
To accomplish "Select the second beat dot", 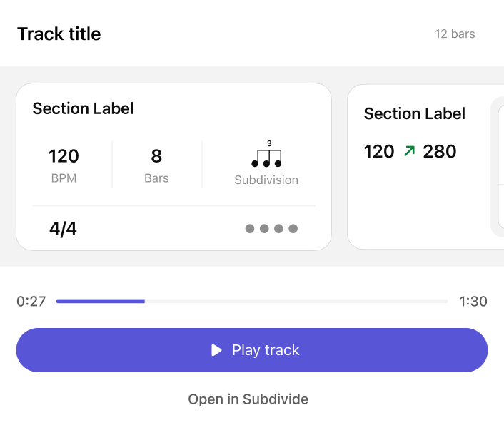I will 264,229.
